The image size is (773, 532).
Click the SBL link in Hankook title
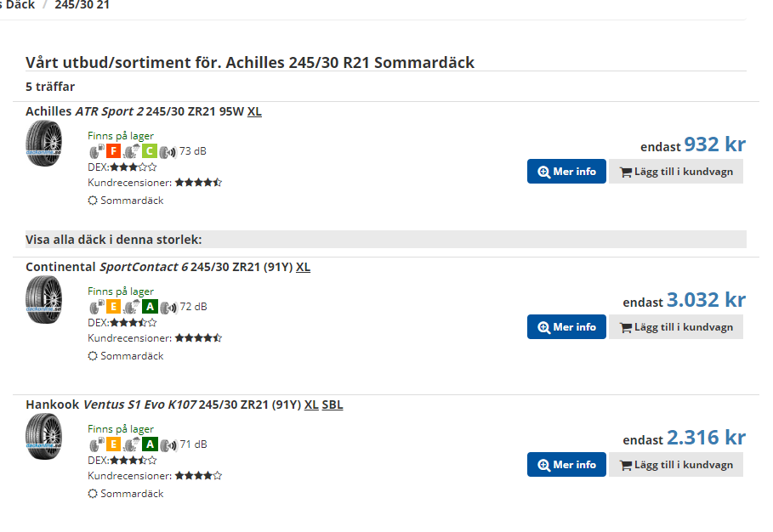(x=333, y=405)
